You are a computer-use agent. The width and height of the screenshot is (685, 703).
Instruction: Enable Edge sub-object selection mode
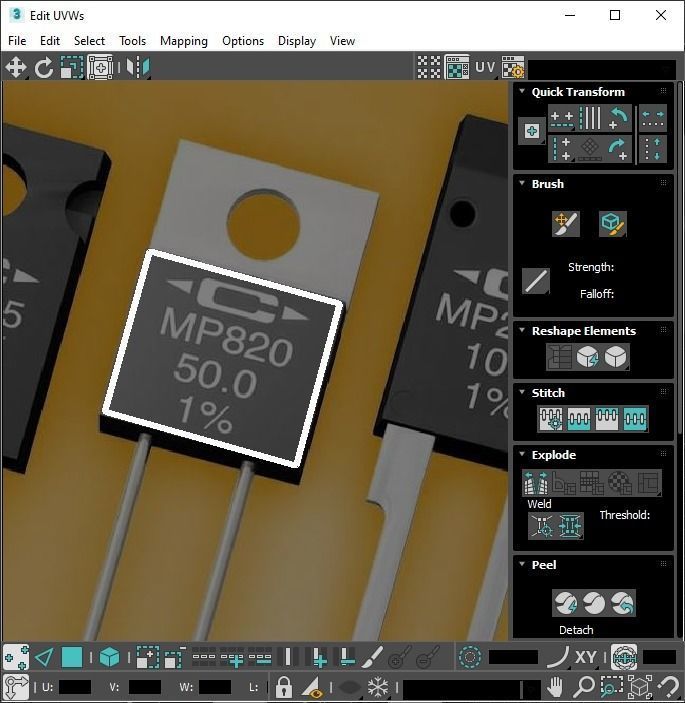(44, 658)
